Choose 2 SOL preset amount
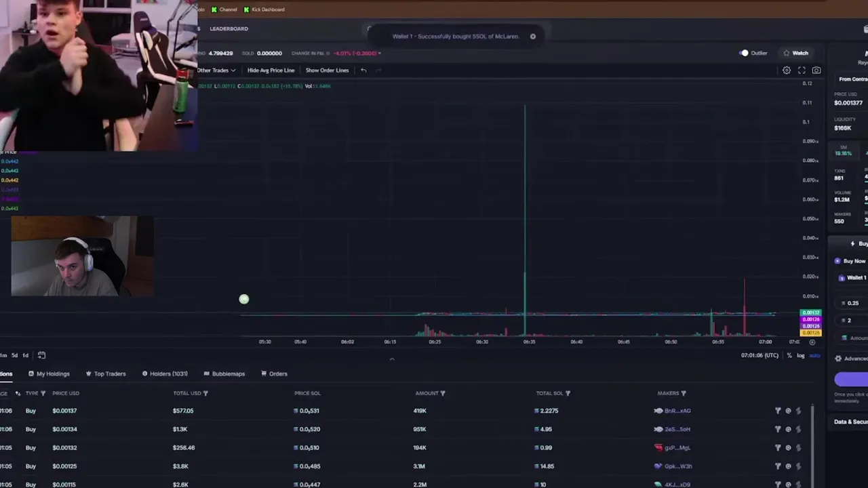The width and height of the screenshot is (868, 488). click(x=852, y=321)
